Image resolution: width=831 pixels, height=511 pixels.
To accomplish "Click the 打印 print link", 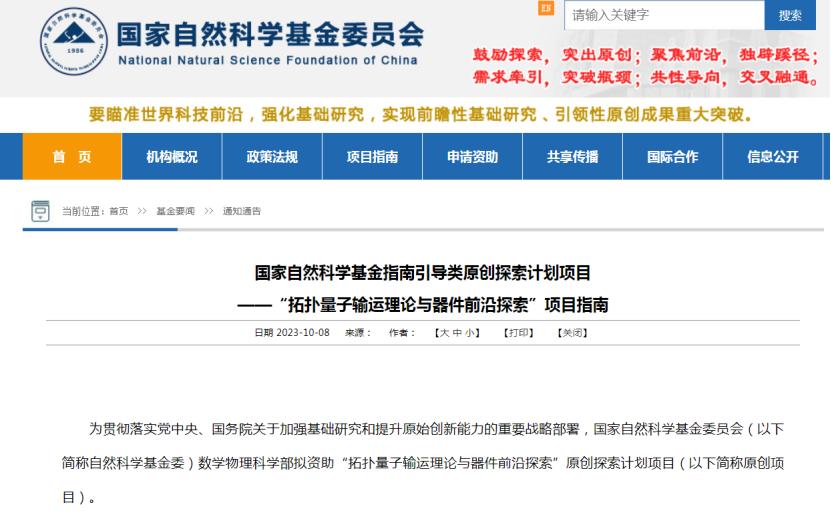I will click(x=518, y=333).
